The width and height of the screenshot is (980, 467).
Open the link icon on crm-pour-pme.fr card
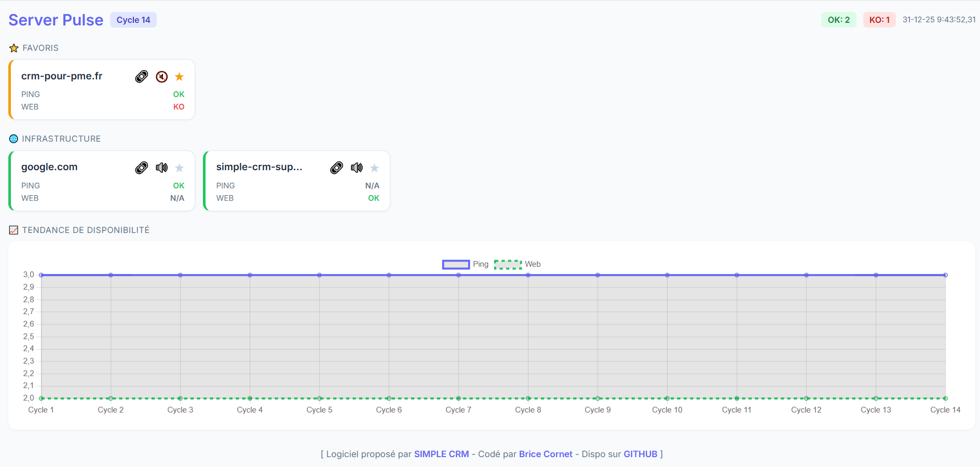pos(141,76)
